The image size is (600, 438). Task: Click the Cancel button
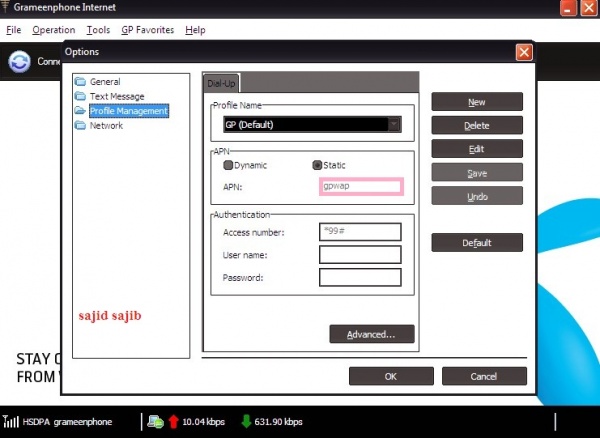click(484, 376)
